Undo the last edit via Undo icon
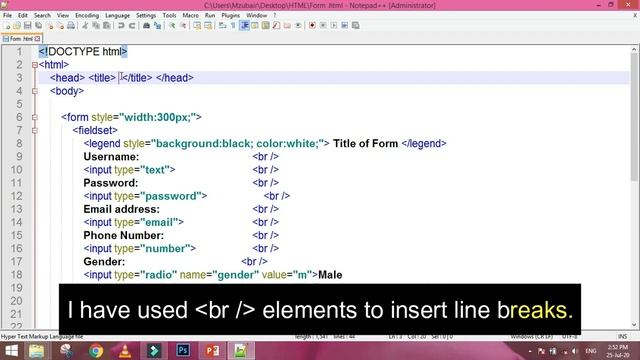640x360 pixels. (121, 25)
